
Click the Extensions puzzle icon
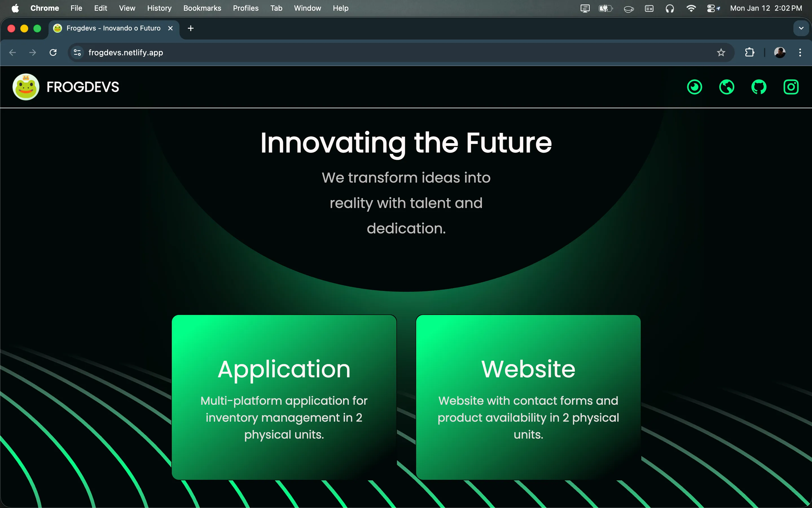pyautogui.click(x=750, y=52)
